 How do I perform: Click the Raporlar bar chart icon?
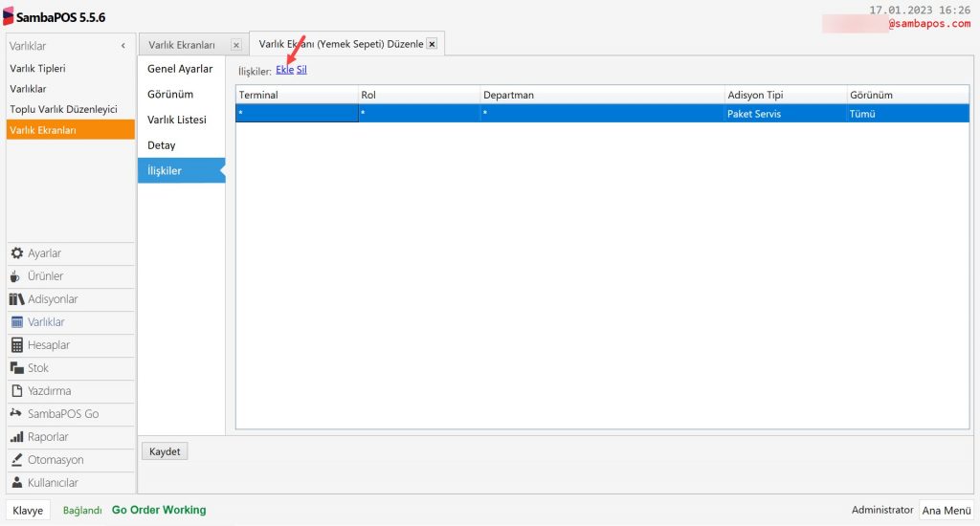click(17, 437)
